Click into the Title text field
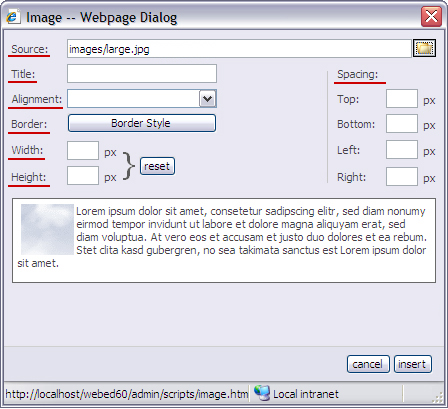This screenshot has height=409, width=448. [x=142, y=74]
